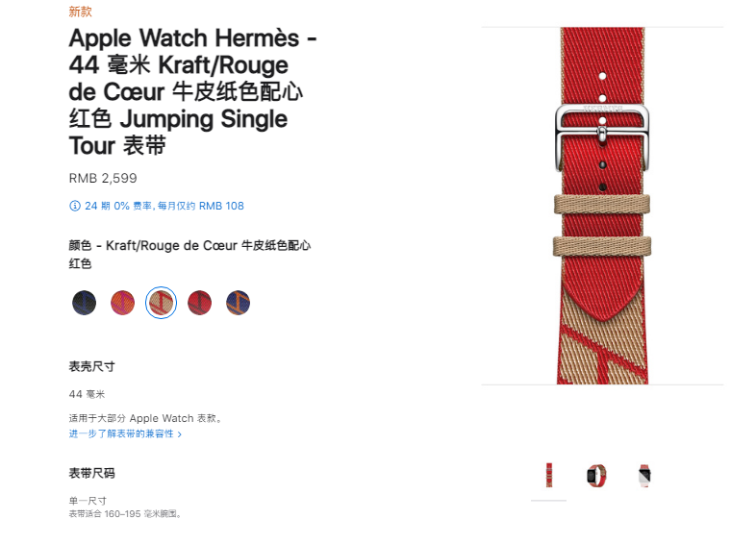The height and width of the screenshot is (544, 756).
Task: Click the 表带尺码 section heading
Action: click(x=91, y=473)
